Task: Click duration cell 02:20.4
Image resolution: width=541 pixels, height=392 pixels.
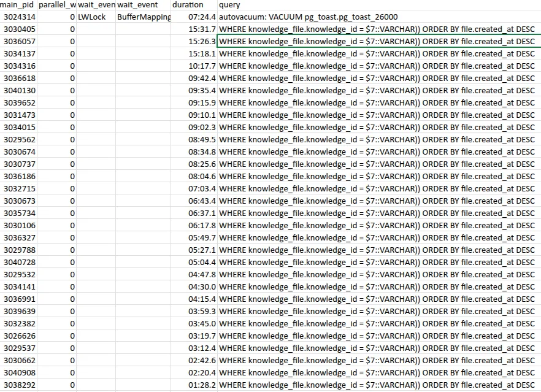Action: (194, 373)
